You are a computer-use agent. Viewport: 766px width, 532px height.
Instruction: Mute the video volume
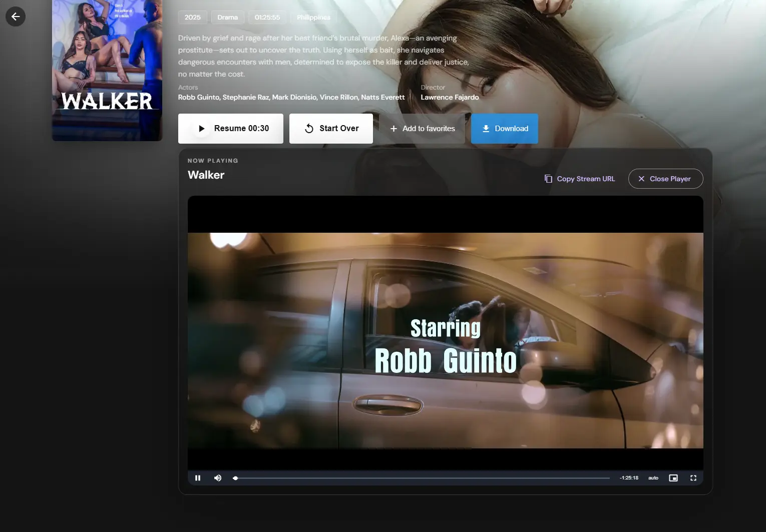[218, 478]
